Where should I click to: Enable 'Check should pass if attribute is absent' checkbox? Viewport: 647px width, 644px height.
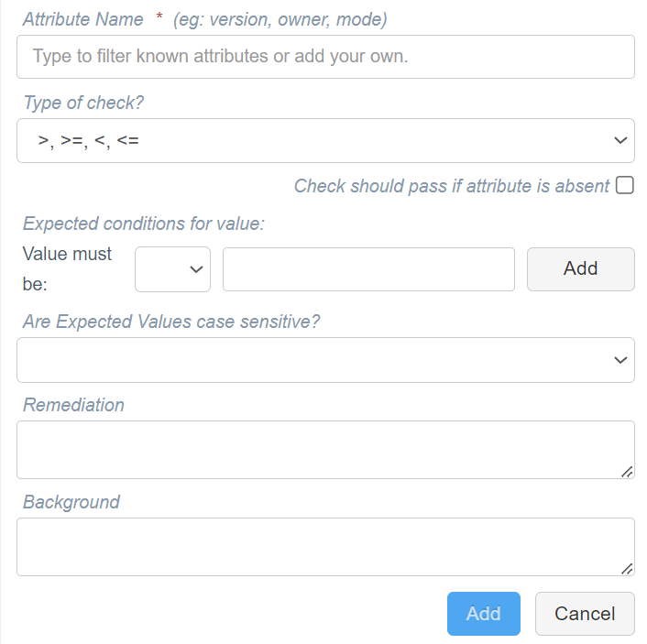624,185
